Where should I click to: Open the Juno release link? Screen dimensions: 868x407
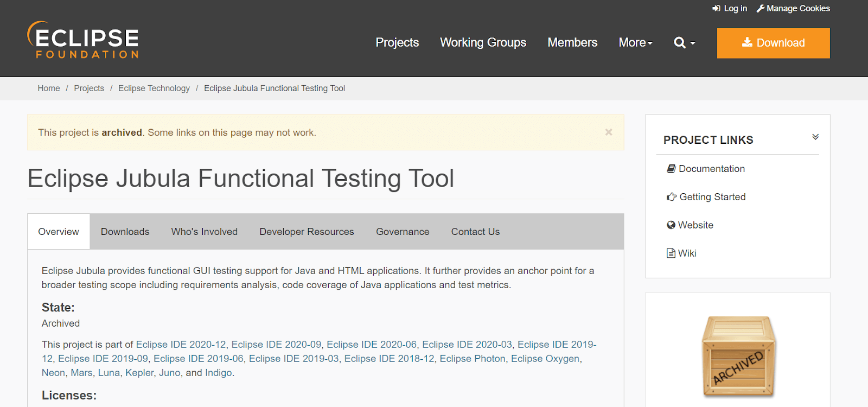pos(170,373)
